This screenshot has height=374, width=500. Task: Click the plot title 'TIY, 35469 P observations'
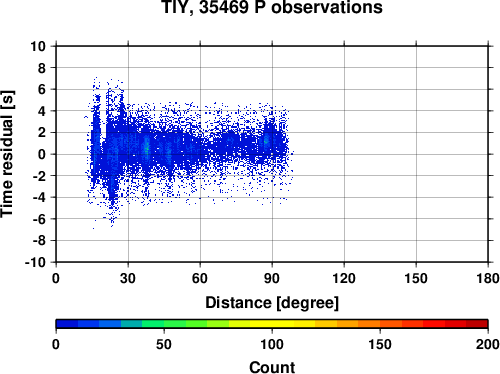click(x=272, y=7)
